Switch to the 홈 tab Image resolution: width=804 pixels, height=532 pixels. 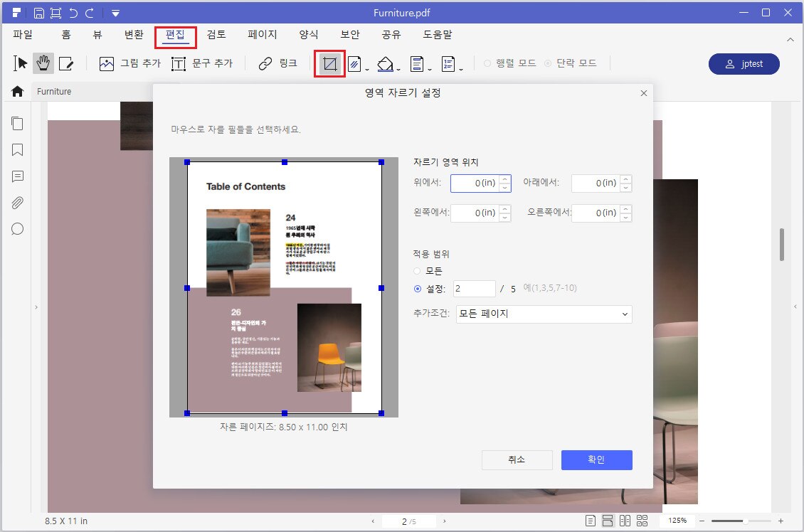tap(65, 34)
